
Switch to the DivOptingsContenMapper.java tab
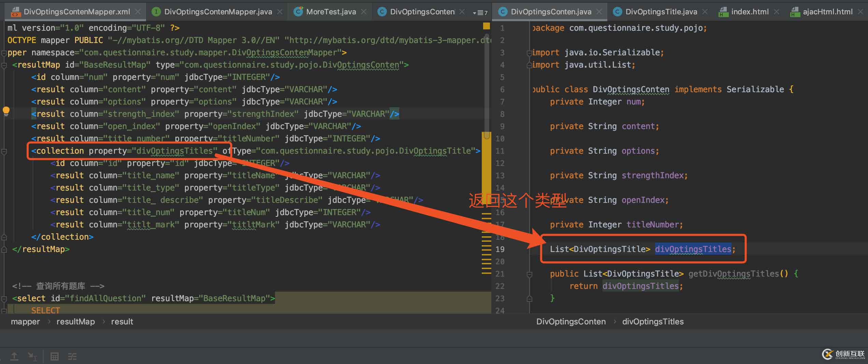pyautogui.click(x=218, y=12)
